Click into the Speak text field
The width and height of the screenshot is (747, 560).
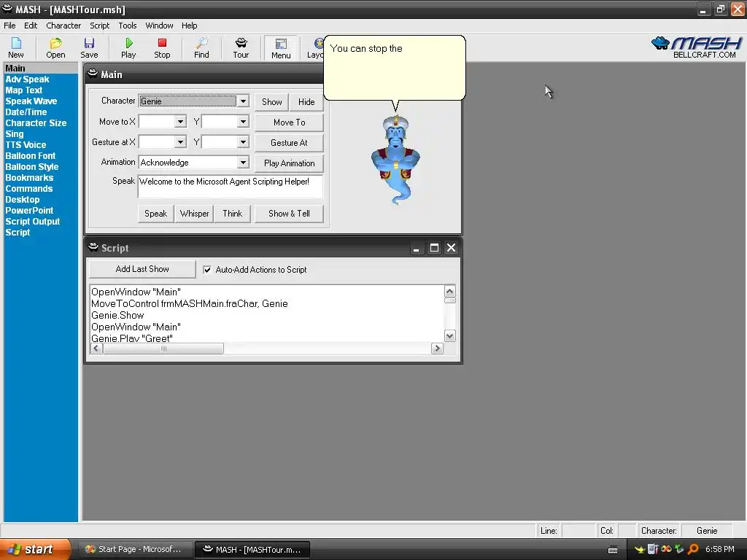coord(230,186)
